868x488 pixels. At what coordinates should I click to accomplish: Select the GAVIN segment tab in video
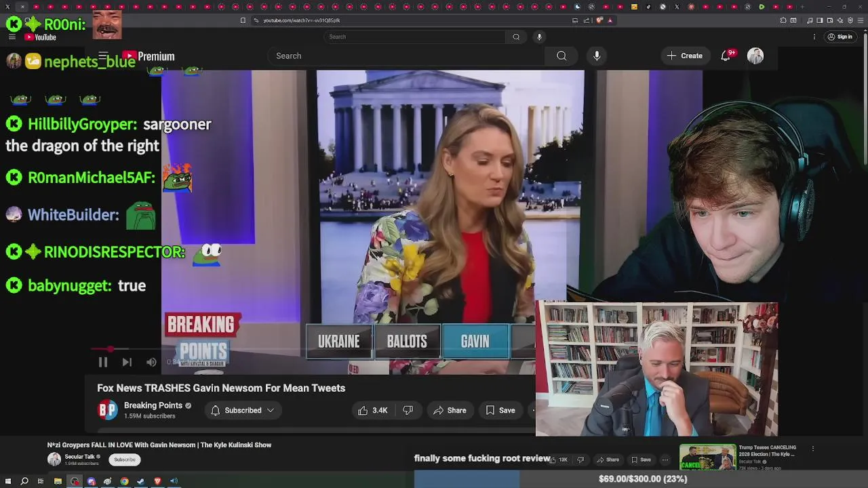(475, 342)
